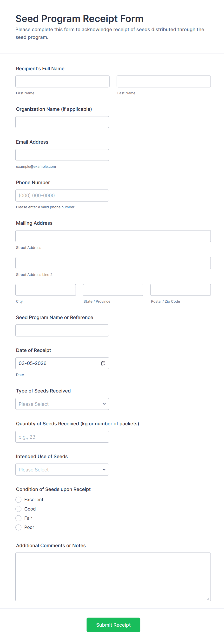The image size is (224, 644).
Task: Select the Excellent condition radio button
Action: (19, 499)
